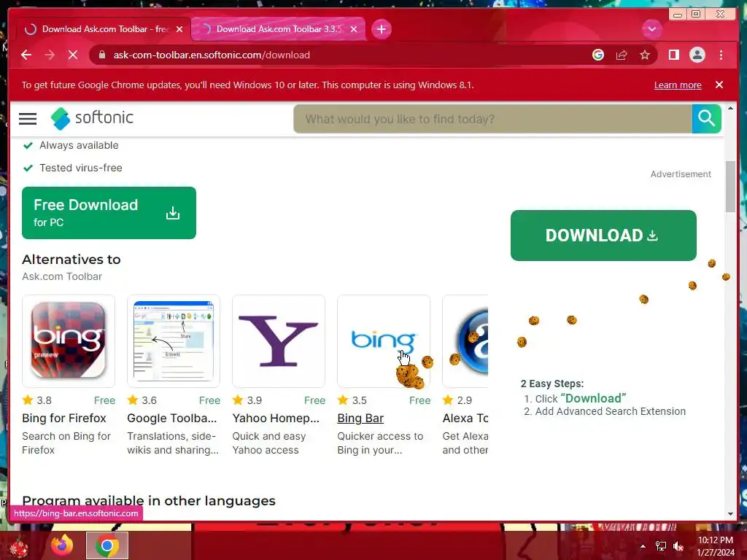Screen dimensions: 747x560
Task: Go to Softonic home via logo
Action: [92, 118]
